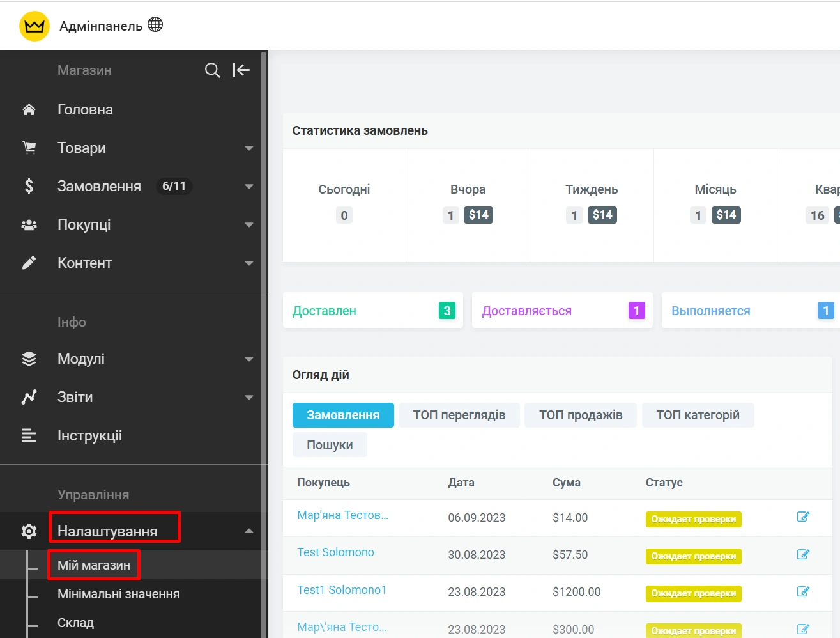This screenshot has height=638, width=840.
Task: Click the yellow crown logo icon
Action: [34, 26]
